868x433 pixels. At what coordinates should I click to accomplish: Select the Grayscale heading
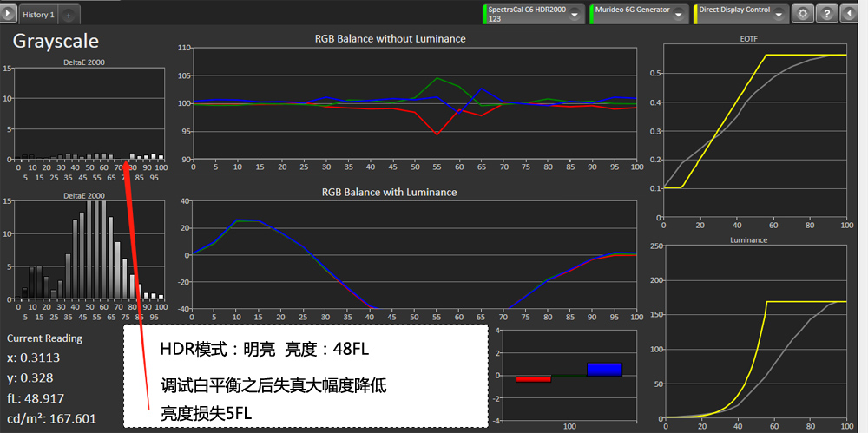coord(56,41)
